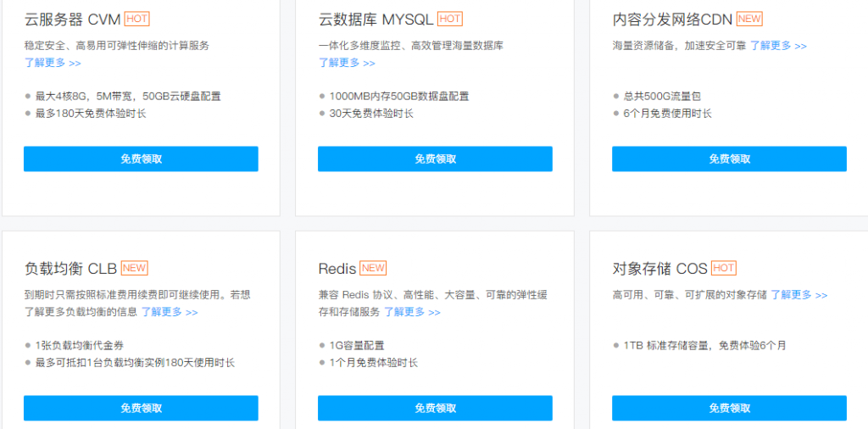This screenshot has height=429, width=868.
Task: Click text 最多可抵扣1台负载均衡实例180天使用时长
Action: point(135,363)
